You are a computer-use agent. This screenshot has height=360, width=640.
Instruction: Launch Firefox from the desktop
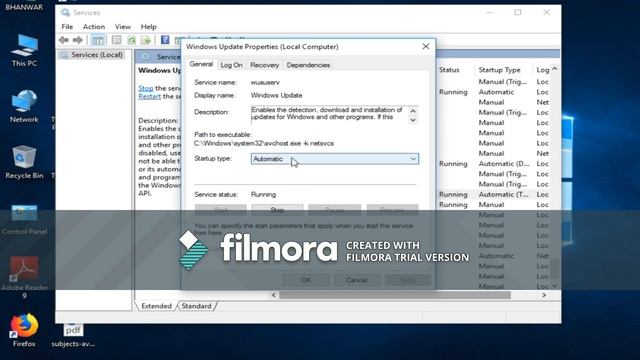click(x=24, y=331)
